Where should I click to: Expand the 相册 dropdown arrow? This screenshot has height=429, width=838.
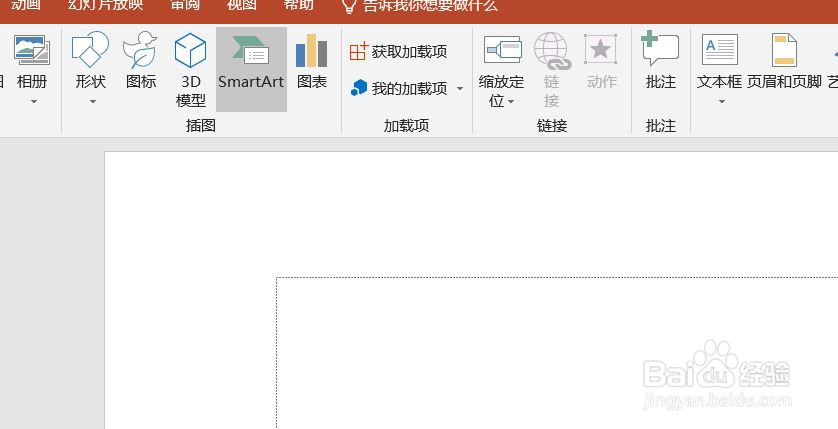34,102
